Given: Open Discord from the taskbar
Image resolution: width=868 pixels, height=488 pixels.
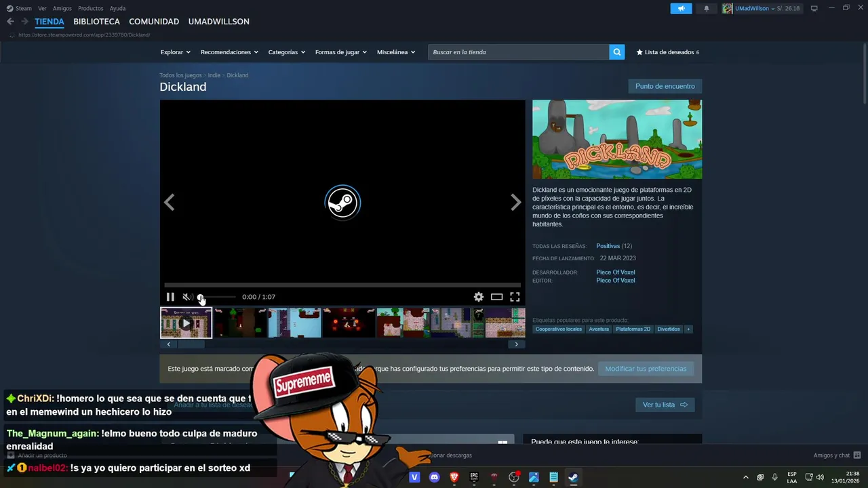Looking at the screenshot, I should [x=435, y=477].
